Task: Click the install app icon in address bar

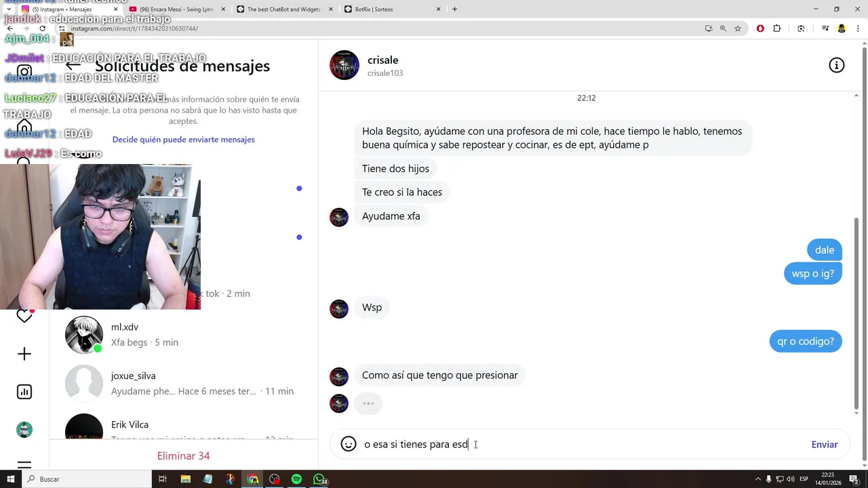Action: 708,28
